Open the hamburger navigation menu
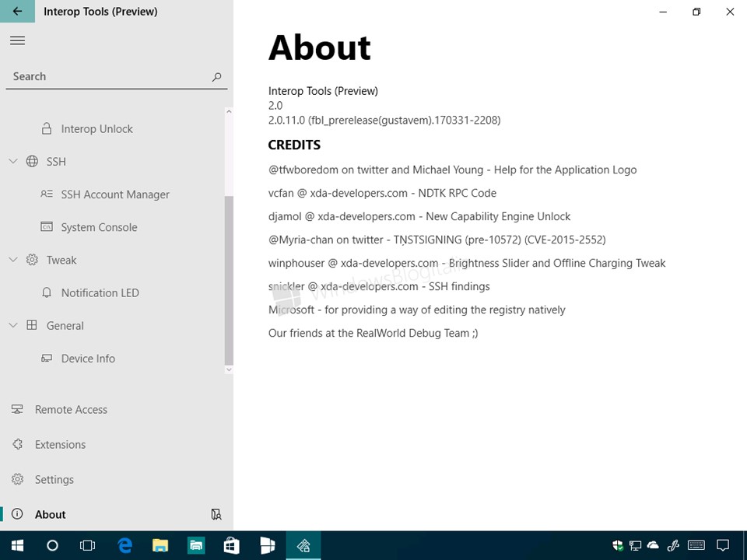The image size is (747, 560). [17, 40]
